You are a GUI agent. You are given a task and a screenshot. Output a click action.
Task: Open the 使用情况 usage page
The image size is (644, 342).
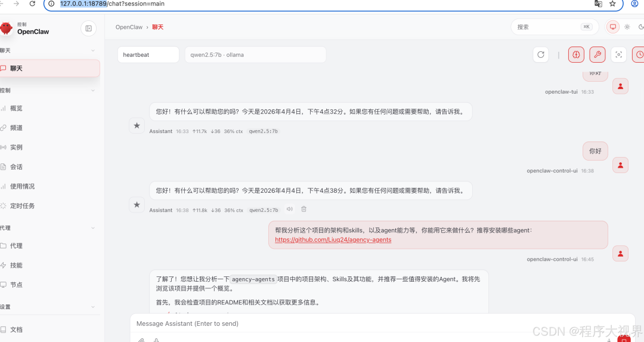click(22, 186)
